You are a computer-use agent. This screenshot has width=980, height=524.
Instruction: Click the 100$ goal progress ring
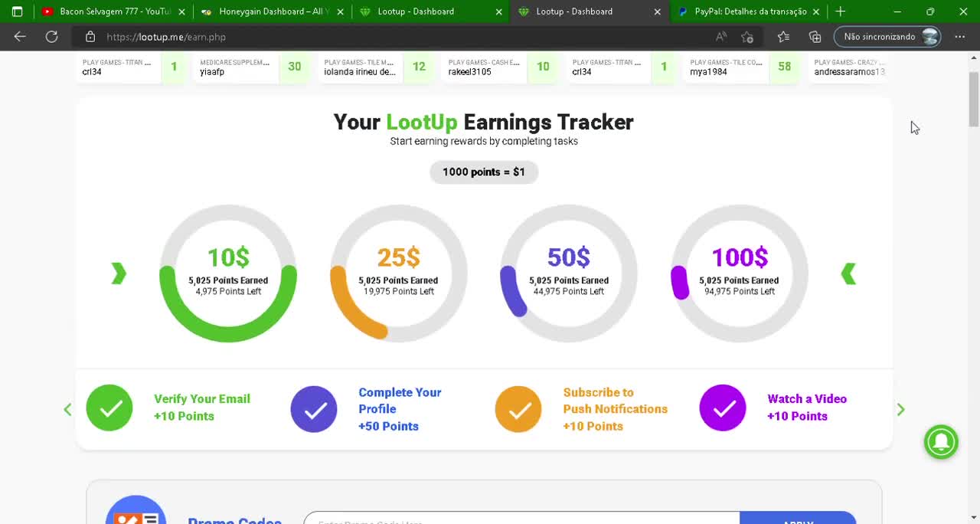[740, 273]
